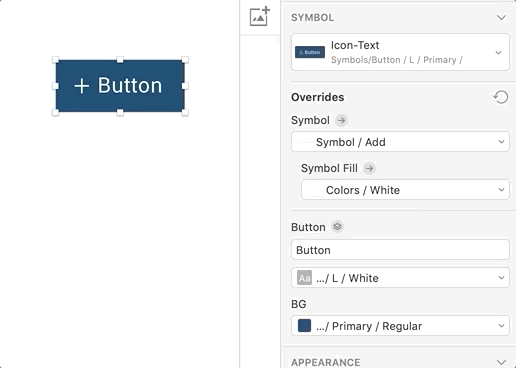Select the blue Button symbol on canvas
This screenshot has height=368, width=516.
pos(120,86)
